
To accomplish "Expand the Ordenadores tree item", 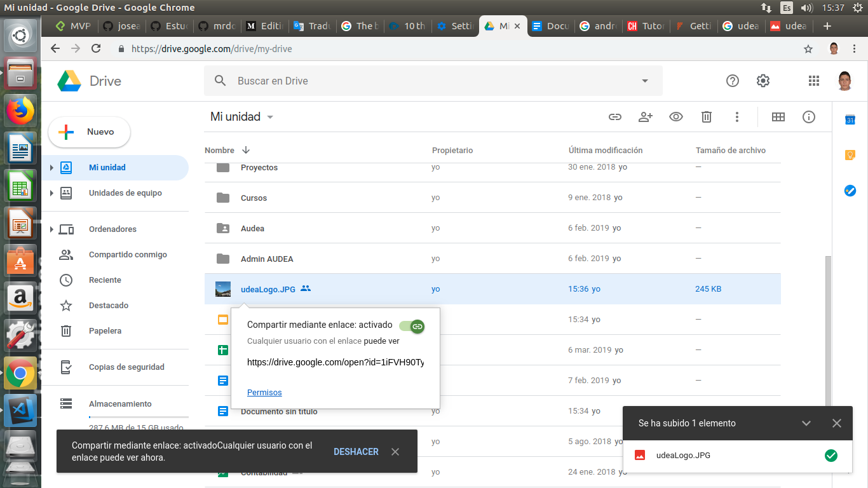I will (50, 229).
